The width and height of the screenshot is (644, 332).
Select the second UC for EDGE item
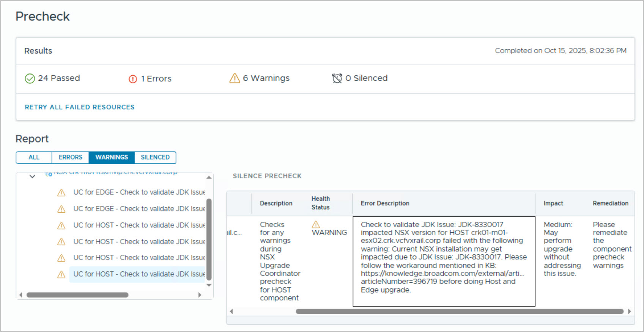pos(139,209)
